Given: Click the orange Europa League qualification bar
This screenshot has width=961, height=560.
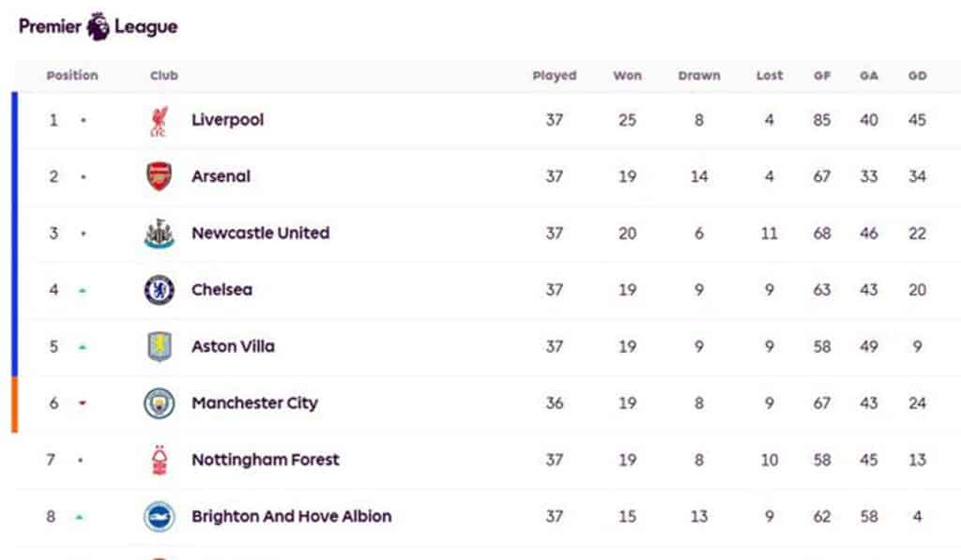Looking at the screenshot, I should point(15,404).
